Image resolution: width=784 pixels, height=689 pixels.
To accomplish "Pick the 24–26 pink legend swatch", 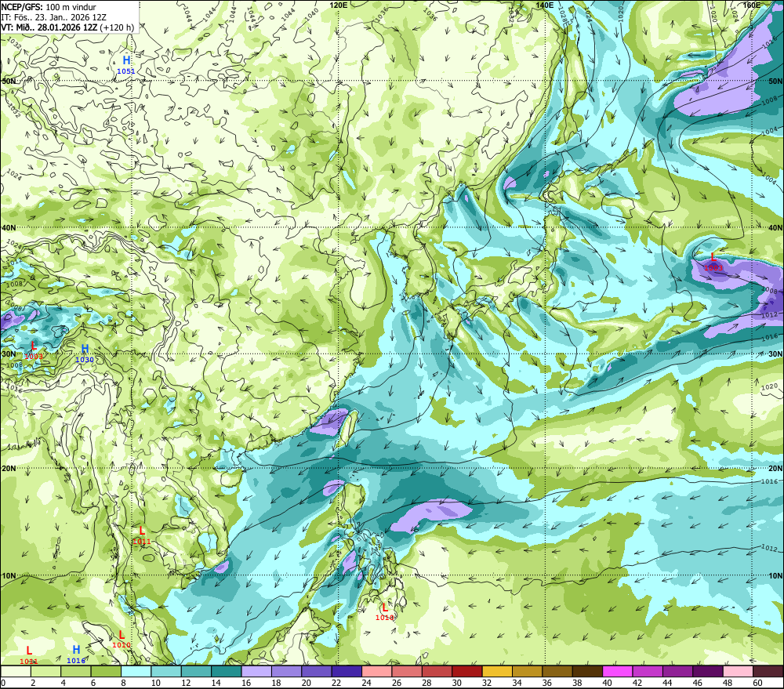I will point(376,672).
